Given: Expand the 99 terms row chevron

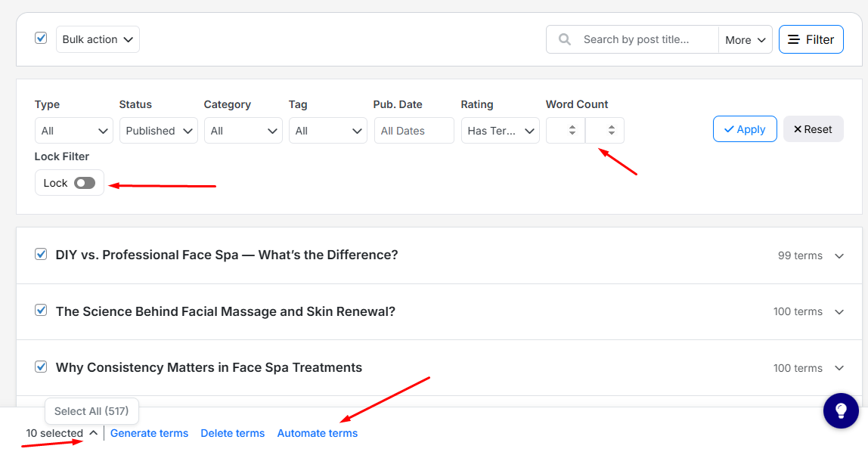Looking at the screenshot, I should pos(839,256).
